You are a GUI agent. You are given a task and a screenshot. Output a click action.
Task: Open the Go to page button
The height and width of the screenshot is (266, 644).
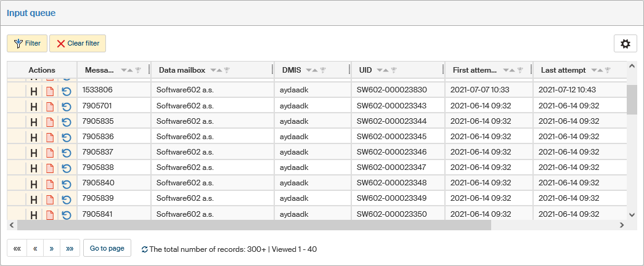[107, 249]
